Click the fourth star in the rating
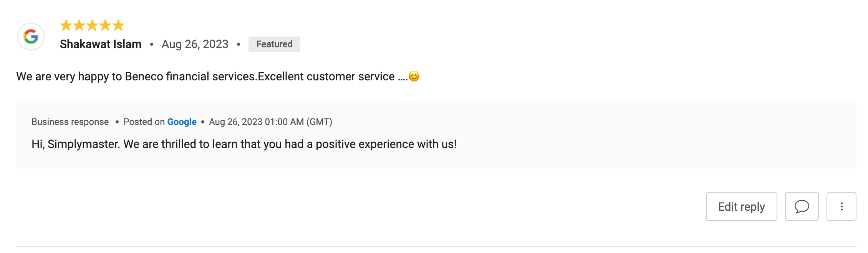 point(105,25)
